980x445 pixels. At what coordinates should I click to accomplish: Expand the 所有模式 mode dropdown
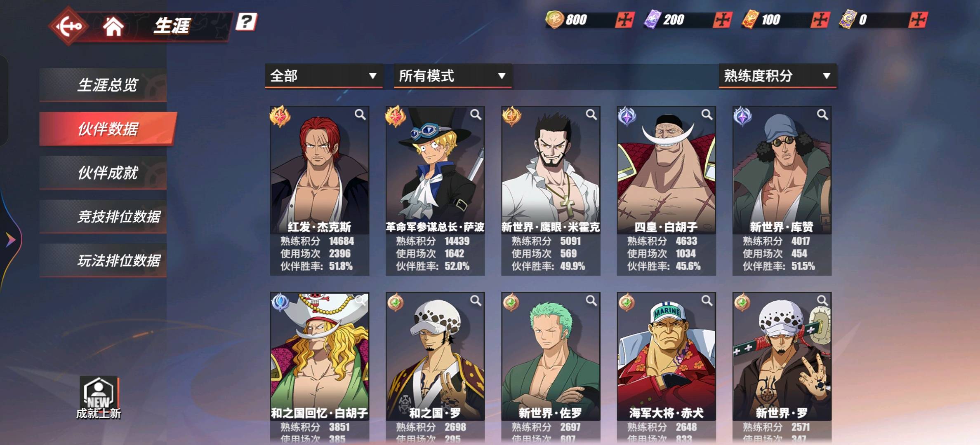[x=453, y=76]
